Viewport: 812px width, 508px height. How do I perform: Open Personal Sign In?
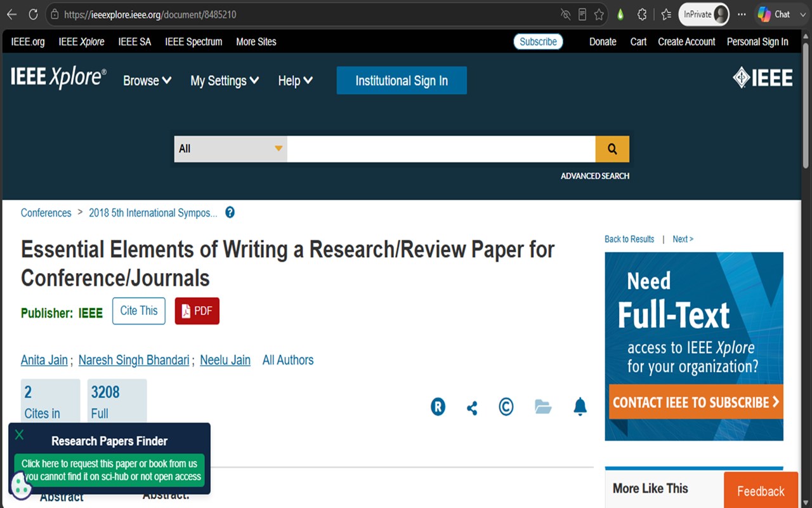pos(757,42)
